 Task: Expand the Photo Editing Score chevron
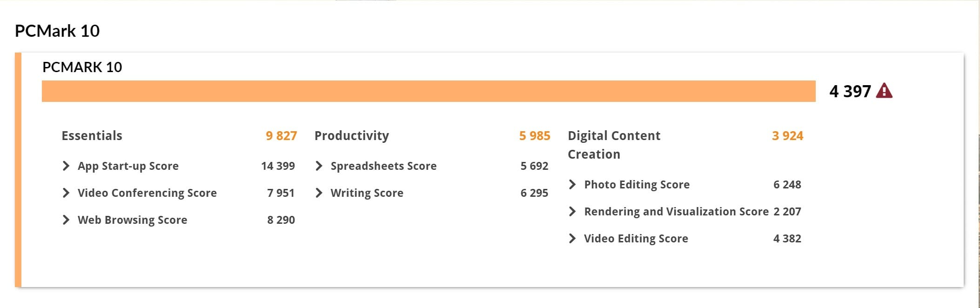coord(572,185)
